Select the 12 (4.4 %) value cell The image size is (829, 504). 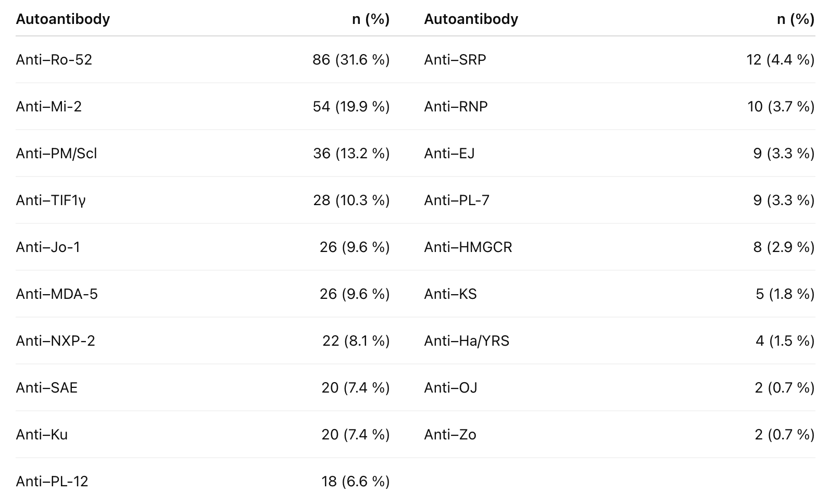[x=780, y=60]
